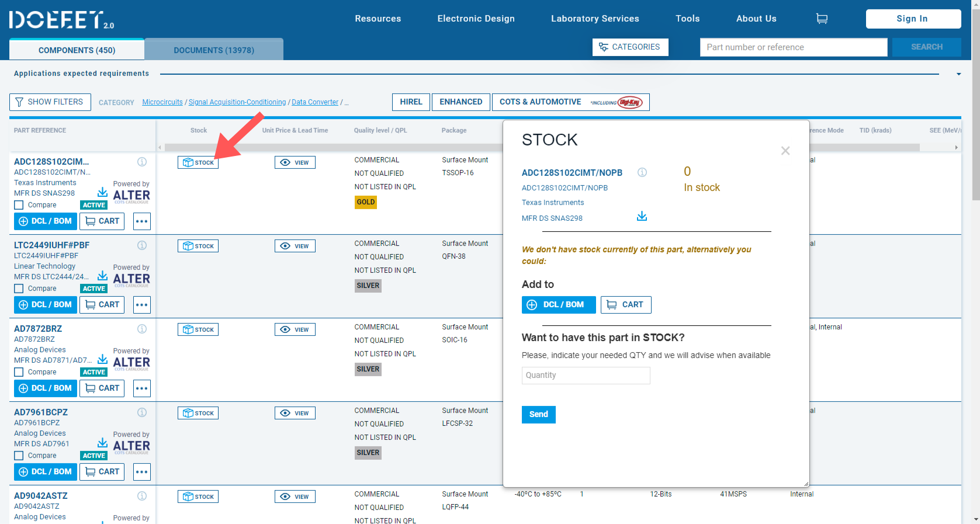Open Microcircuits breadcrumb link

tap(162, 102)
